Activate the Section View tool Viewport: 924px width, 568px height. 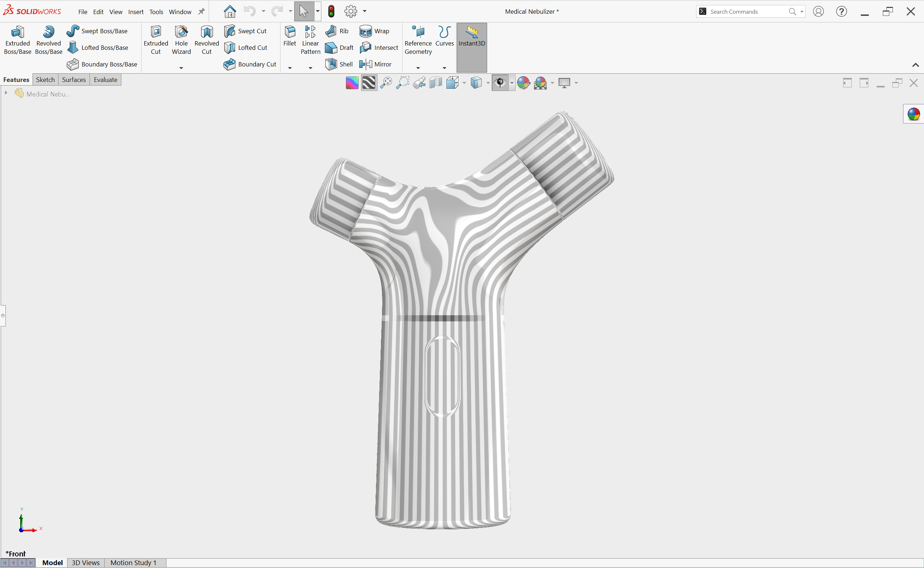(436, 83)
